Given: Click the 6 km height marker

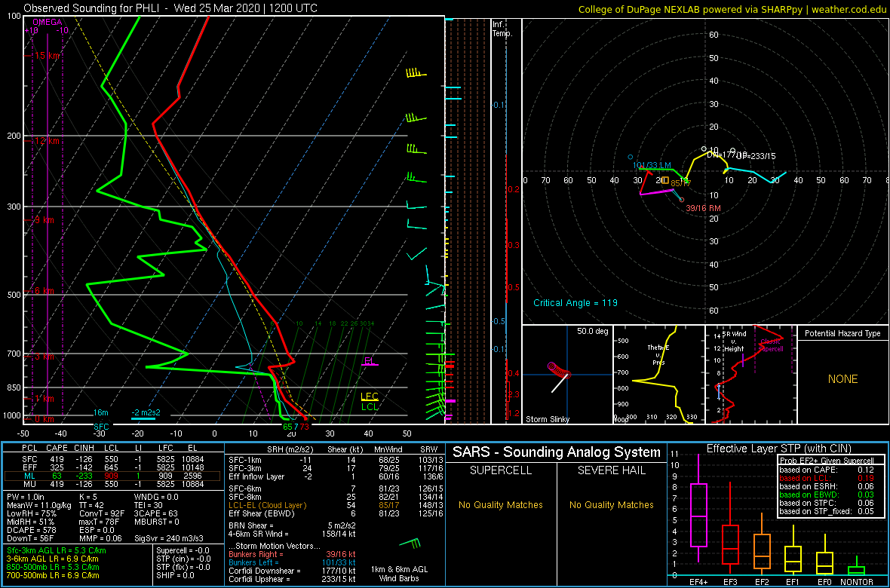Looking at the screenshot, I should [44, 290].
